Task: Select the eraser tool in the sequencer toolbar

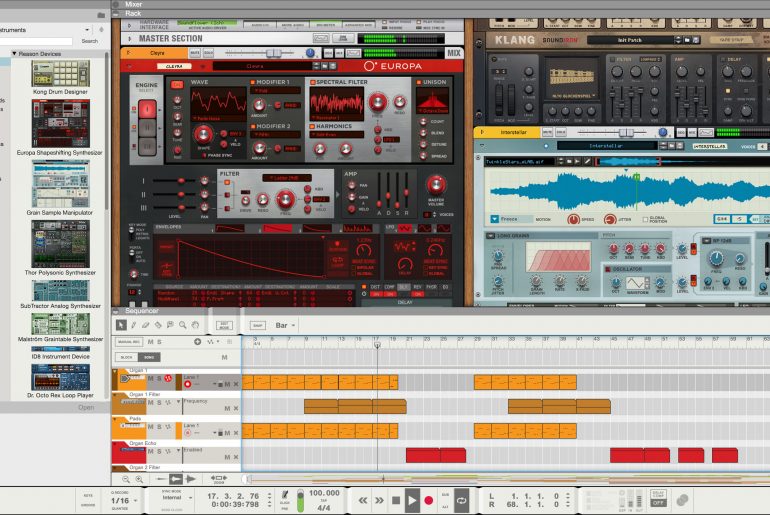Action: pyautogui.click(x=146, y=325)
